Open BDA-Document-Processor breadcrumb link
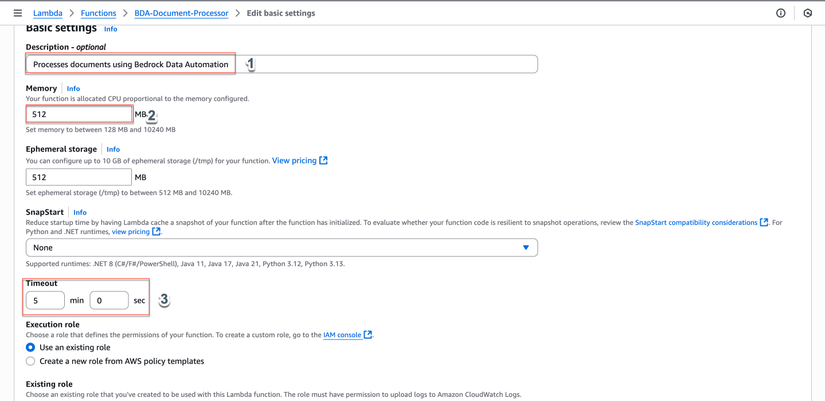This screenshot has height=401, width=825. point(181,13)
